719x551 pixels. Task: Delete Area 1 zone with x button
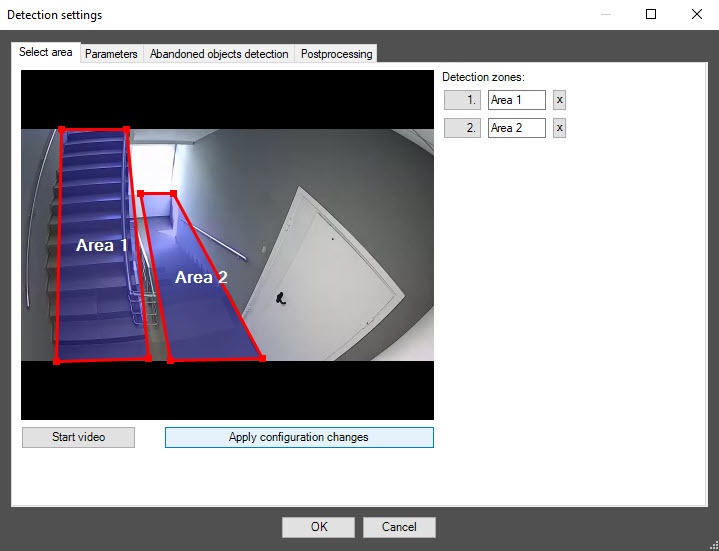(x=559, y=100)
